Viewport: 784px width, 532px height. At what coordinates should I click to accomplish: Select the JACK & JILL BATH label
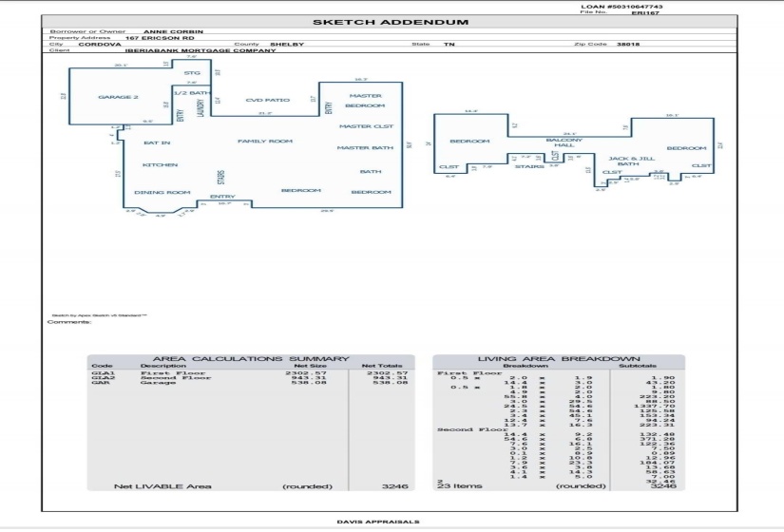pyautogui.click(x=631, y=161)
